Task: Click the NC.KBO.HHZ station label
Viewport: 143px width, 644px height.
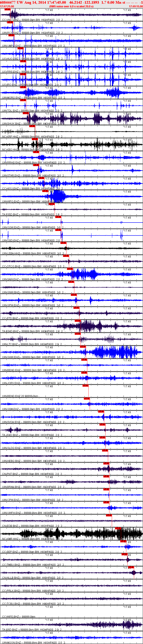Action: (x=33, y=150)
